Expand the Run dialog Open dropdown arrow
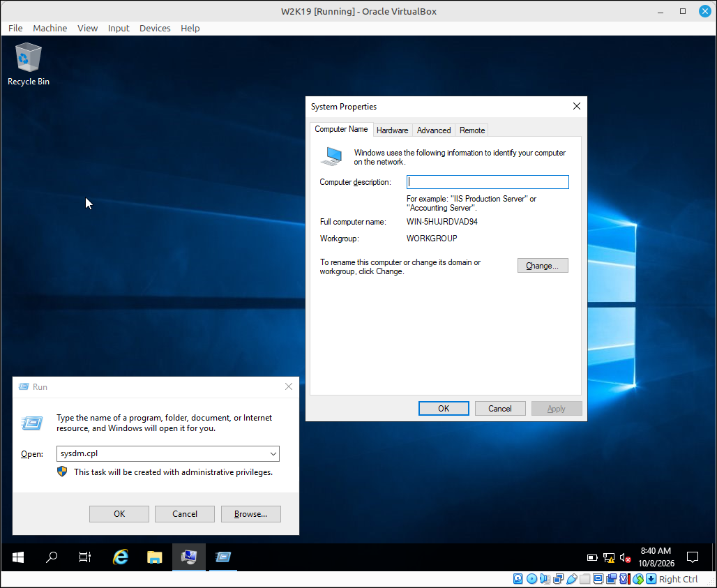Image resolution: width=717 pixels, height=588 pixels. [x=273, y=453]
